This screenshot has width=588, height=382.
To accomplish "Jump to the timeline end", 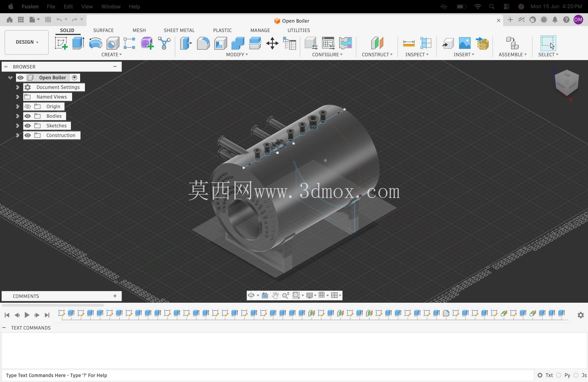I will (47, 315).
